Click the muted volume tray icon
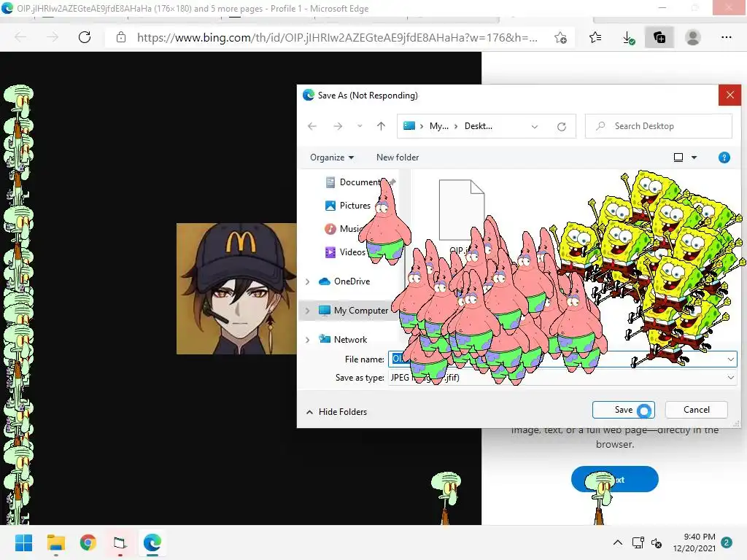This screenshot has height=560, width=747. [657, 542]
